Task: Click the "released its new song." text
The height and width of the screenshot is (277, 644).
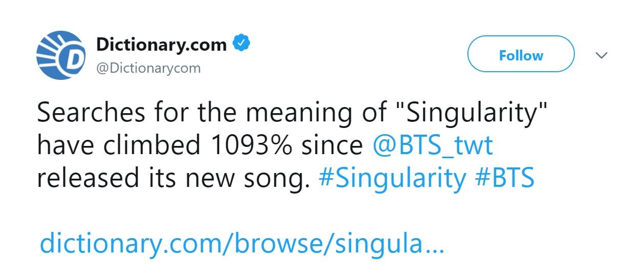Action: point(174,178)
